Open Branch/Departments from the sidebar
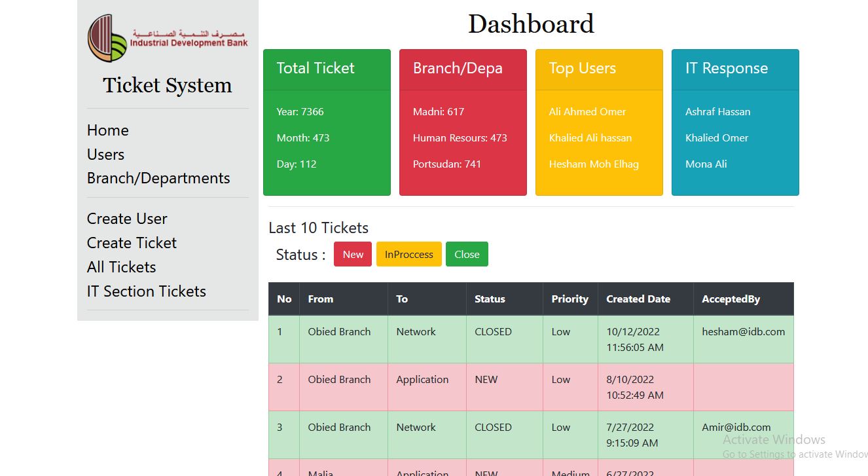868x476 pixels. click(158, 178)
